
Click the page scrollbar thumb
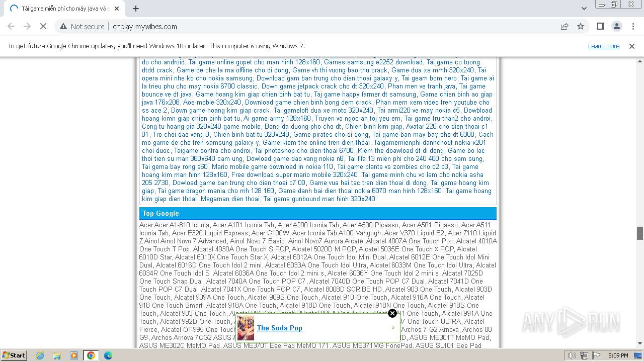640,233
